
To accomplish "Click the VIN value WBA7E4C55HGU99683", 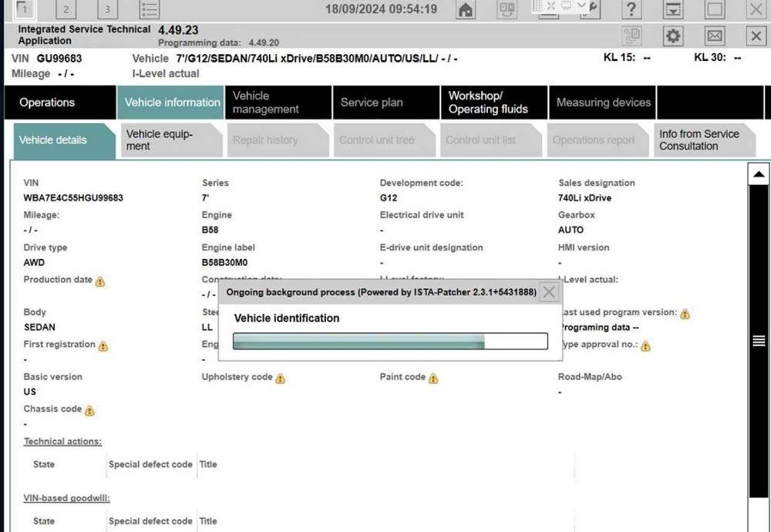I will coord(73,198).
